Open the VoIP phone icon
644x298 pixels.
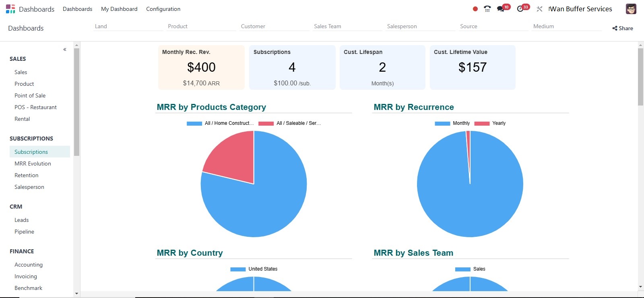487,9
